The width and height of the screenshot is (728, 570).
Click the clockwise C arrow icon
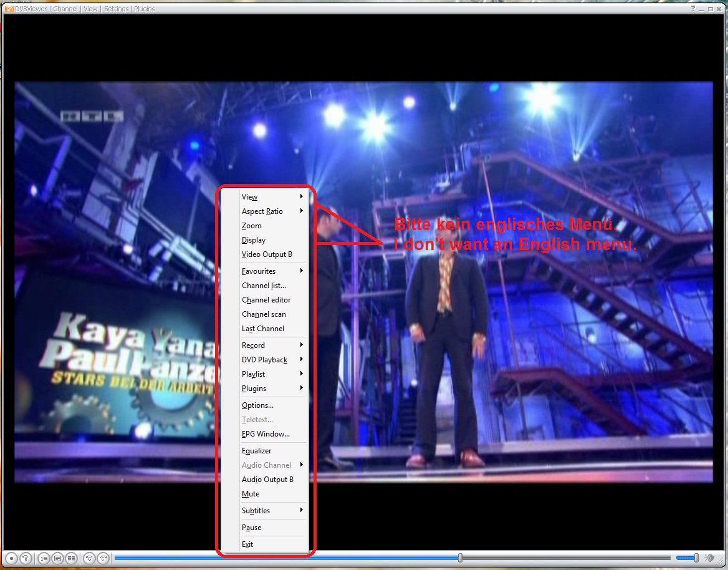(103, 558)
